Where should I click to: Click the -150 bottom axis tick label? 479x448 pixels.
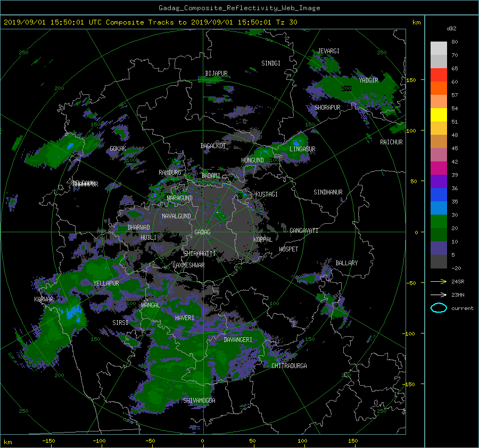(48, 441)
